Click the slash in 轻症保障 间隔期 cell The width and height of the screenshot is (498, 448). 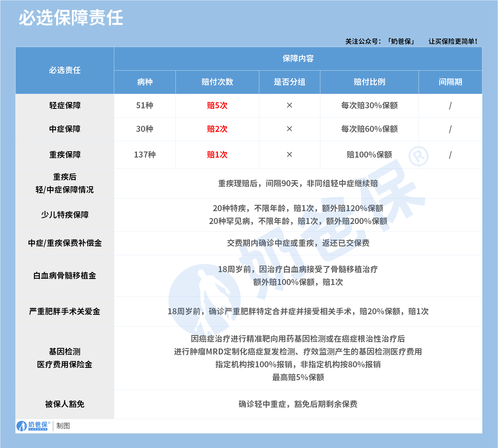click(x=450, y=106)
